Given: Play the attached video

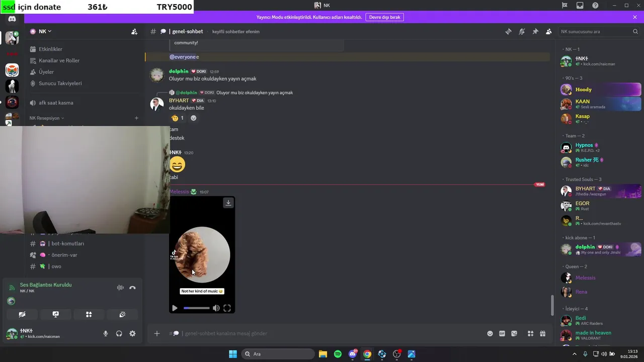Looking at the screenshot, I should (175, 308).
